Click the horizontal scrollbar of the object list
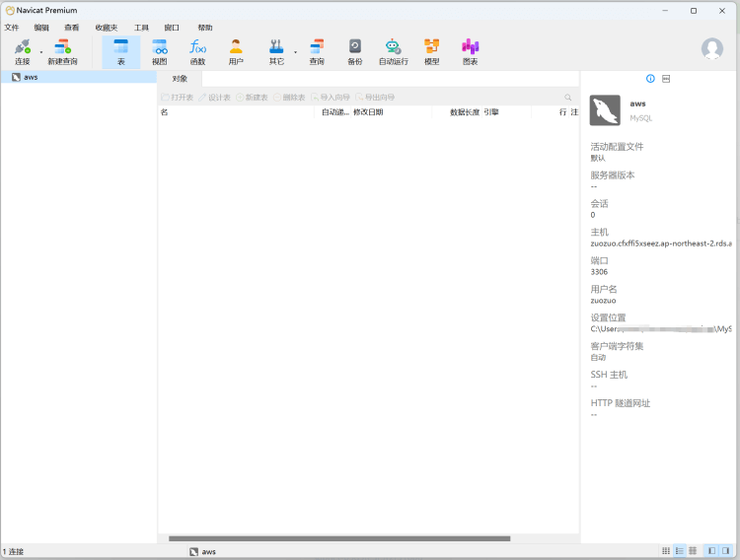 [339, 538]
